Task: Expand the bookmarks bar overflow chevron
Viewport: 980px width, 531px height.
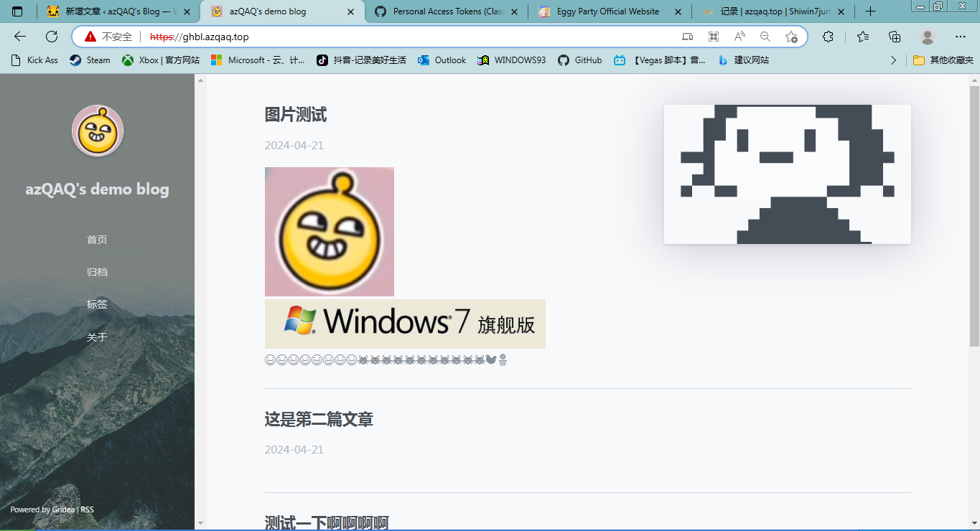Action: tap(893, 60)
